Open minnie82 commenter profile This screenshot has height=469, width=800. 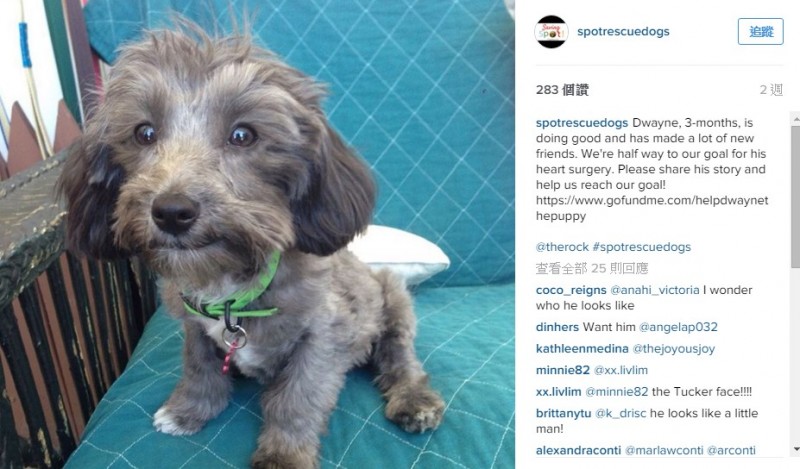tap(562, 370)
